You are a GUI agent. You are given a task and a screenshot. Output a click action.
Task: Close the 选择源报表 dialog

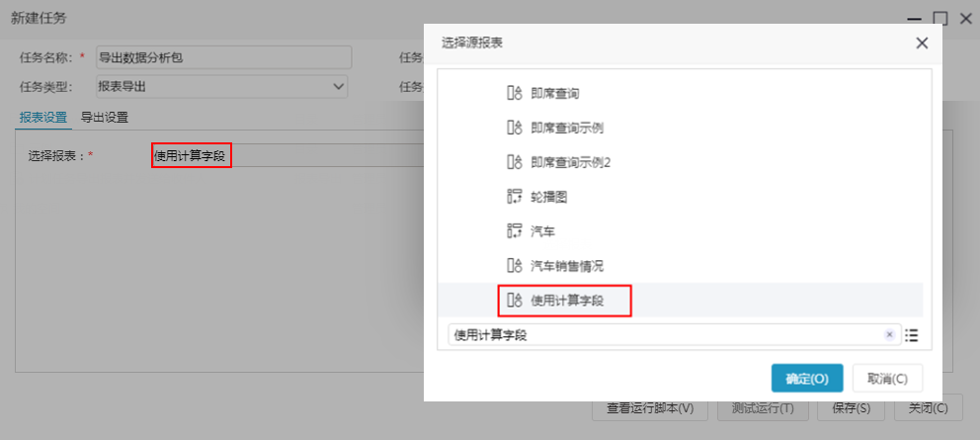pos(922,44)
